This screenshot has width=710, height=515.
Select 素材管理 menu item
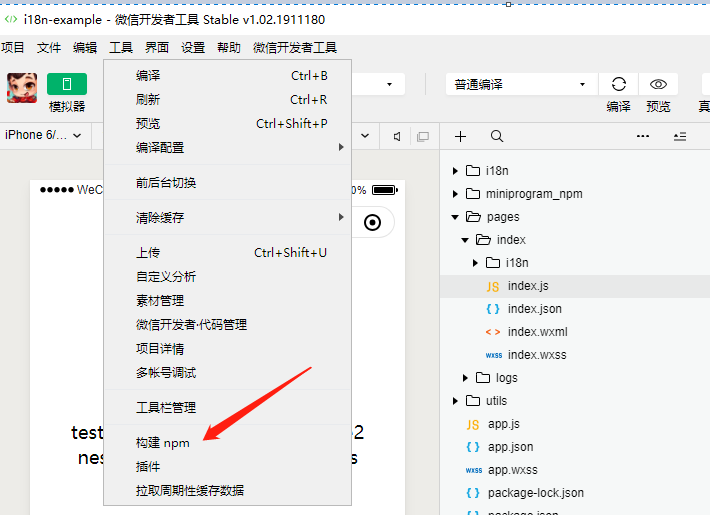[x=227, y=301]
